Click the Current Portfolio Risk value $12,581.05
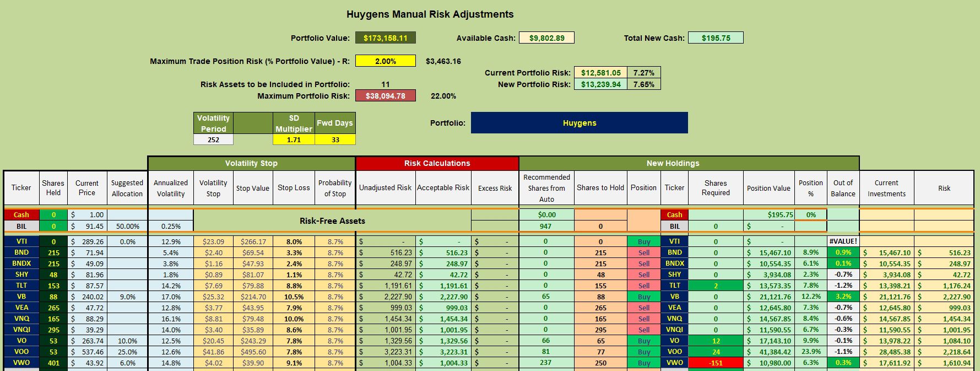The height and width of the screenshot is (371, 980). (x=600, y=73)
